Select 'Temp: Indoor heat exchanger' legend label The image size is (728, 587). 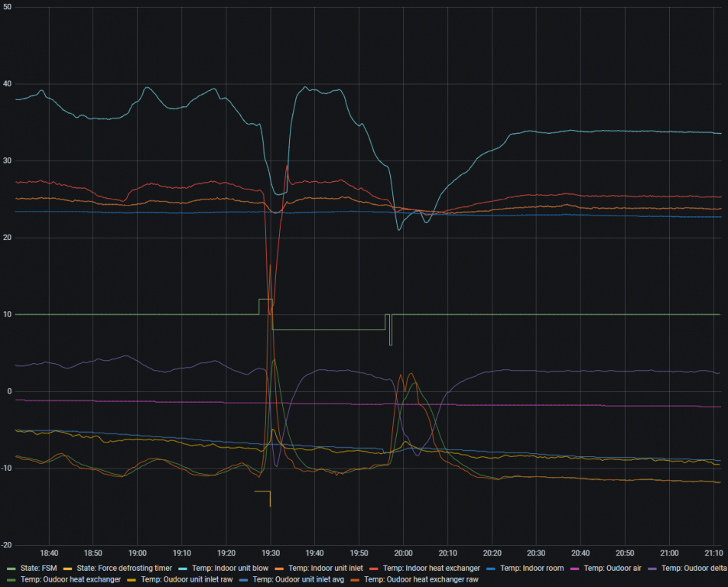pos(431,568)
